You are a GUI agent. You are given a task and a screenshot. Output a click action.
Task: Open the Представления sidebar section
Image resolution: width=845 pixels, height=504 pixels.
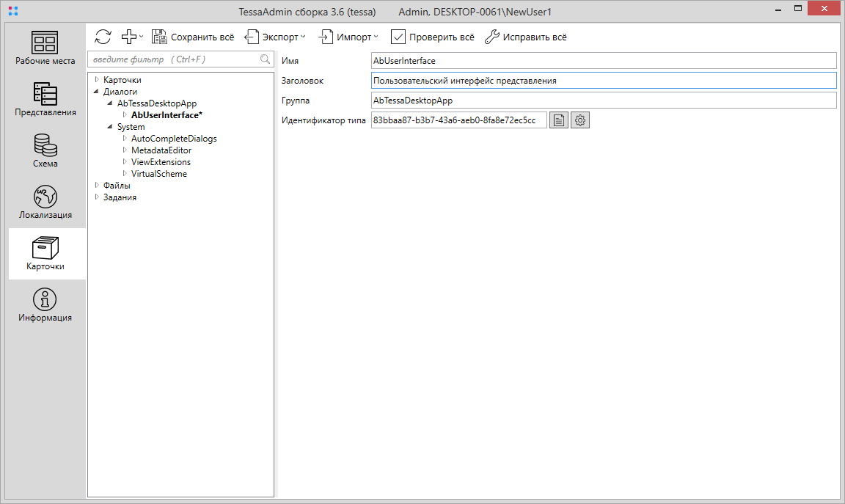click(x=45, y=100)
